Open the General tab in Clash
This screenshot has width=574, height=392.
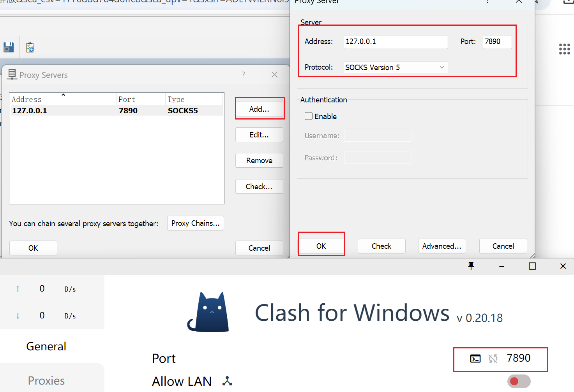[46, 346]
